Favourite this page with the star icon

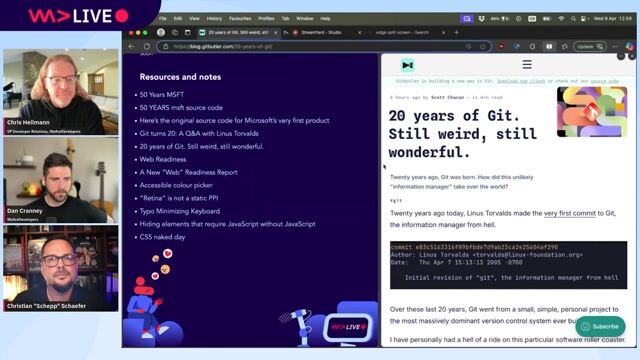pyautogui.click(x=483, y=47)
